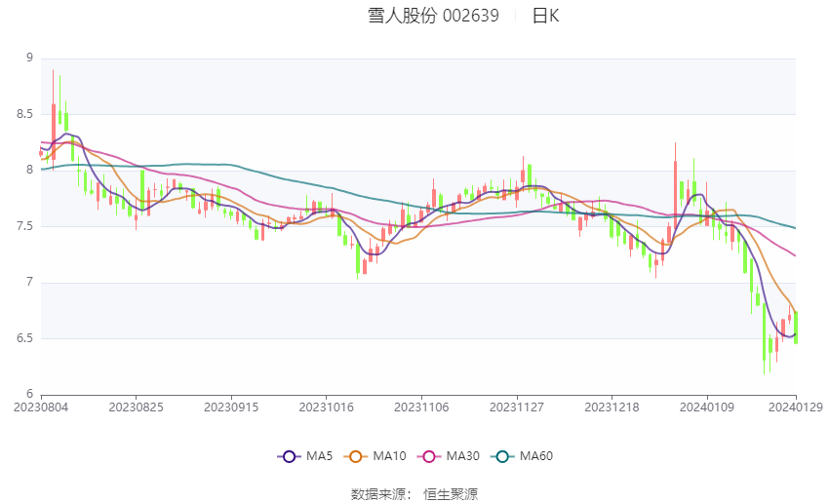The image size is (829, 504).
Task: Click the 20231016 x-axis date label
Action: coord(326,407)
